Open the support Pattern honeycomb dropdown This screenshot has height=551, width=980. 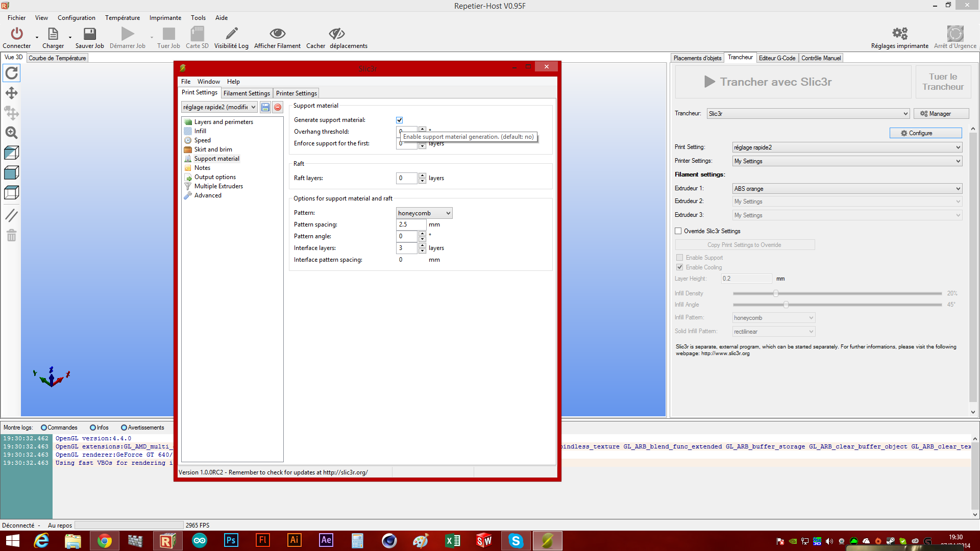(424, 213)
